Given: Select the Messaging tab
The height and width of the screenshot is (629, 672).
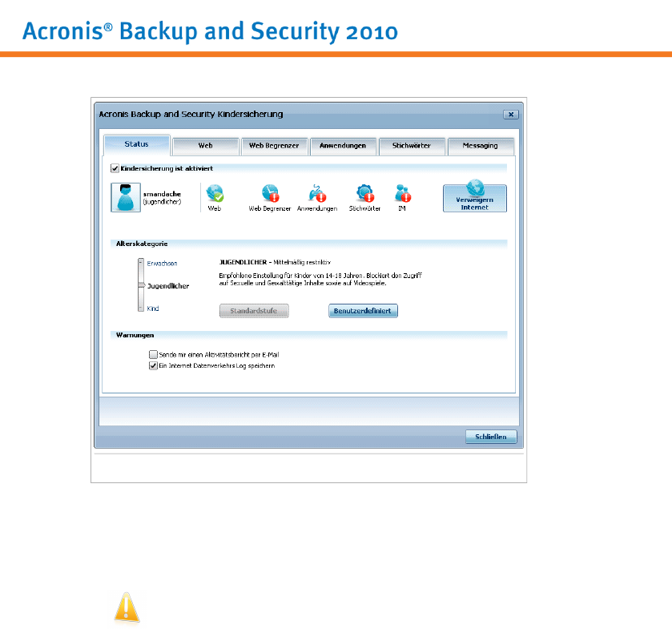Looking at the screenshot, I should point(480,146).
